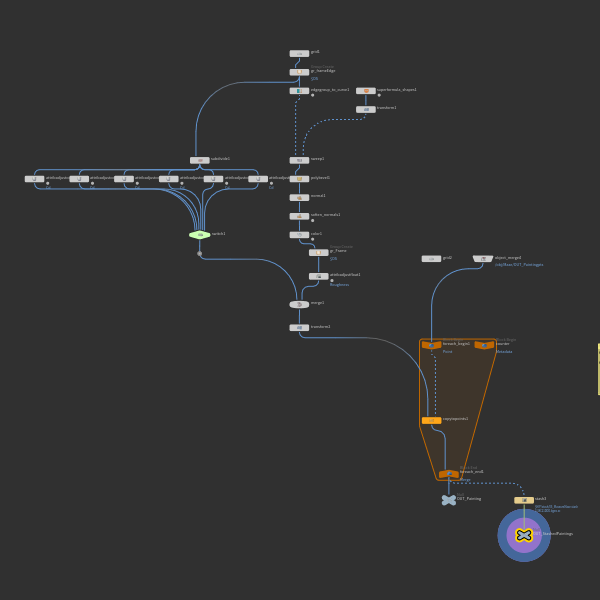This screenshot has width=600, height=600.
Task: Select the fourth attribadjustcolor node from left
Action: 169,179
